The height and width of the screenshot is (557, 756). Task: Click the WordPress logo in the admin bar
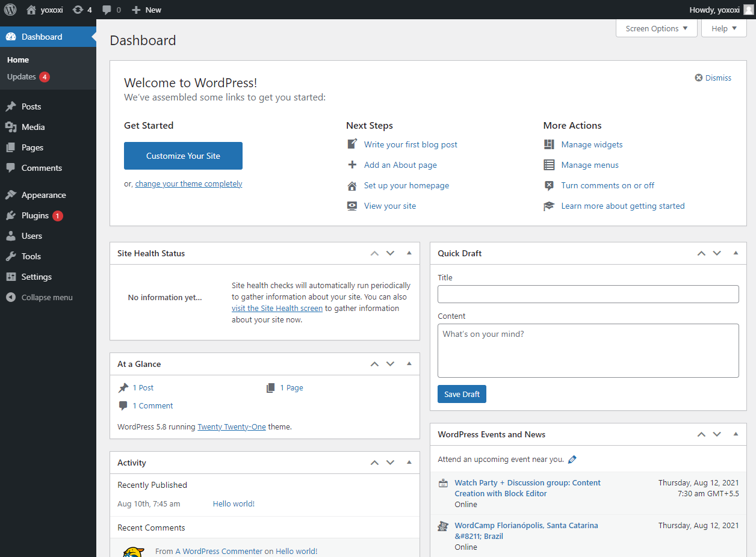pyautogui.click(x=10, y=10)
